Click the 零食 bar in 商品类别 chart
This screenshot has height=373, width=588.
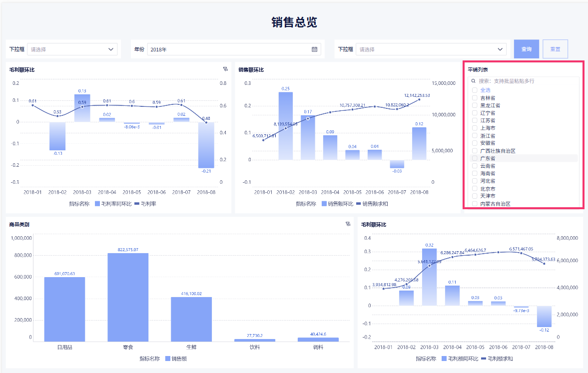tap(128, 297)
